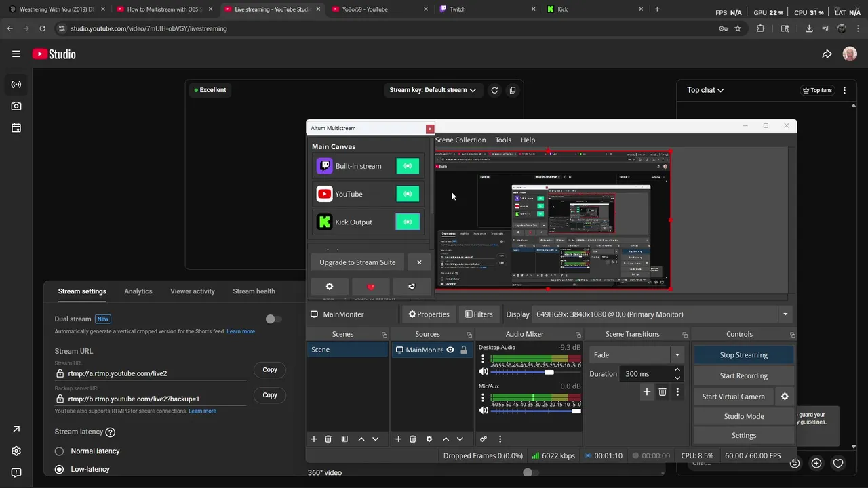Open Mic/Aux three-dot options
The height and width of the screenshot is (488, 868).
click(483, 398)
